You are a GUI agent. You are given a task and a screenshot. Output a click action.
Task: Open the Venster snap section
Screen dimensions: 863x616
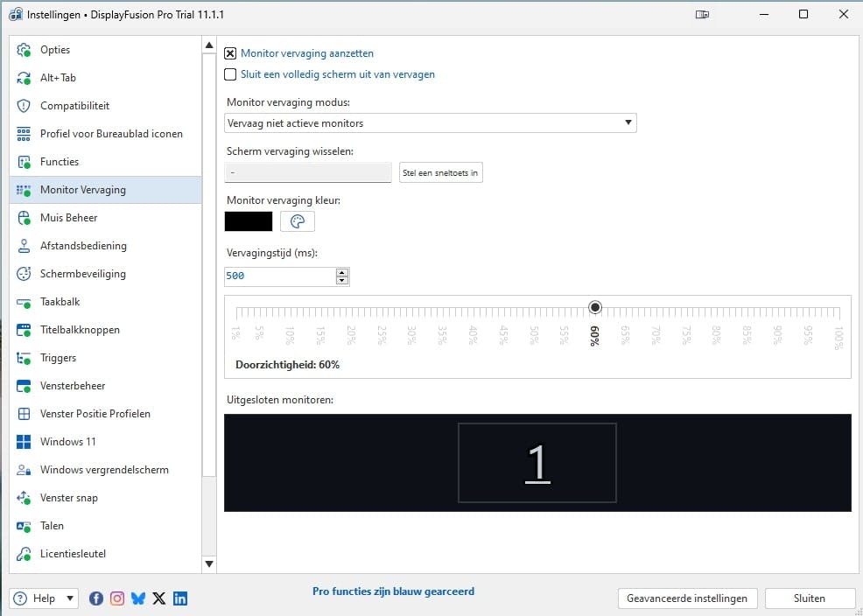click(106, 498)
